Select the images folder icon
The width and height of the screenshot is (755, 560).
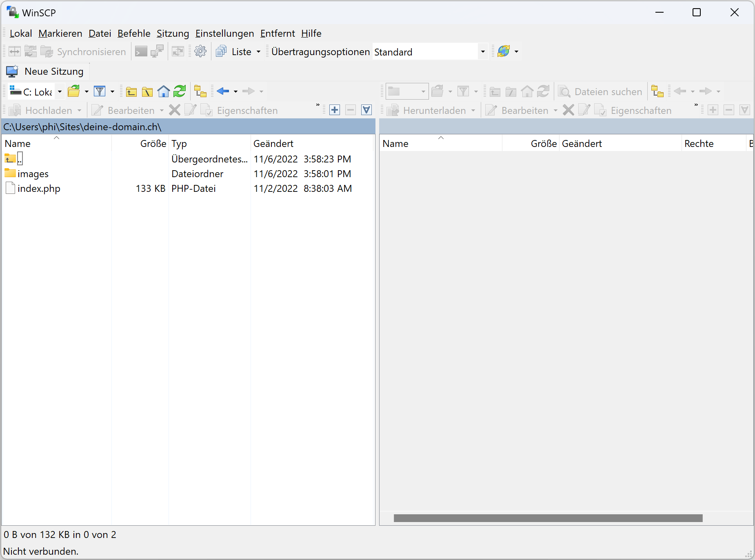click(10, 173)
